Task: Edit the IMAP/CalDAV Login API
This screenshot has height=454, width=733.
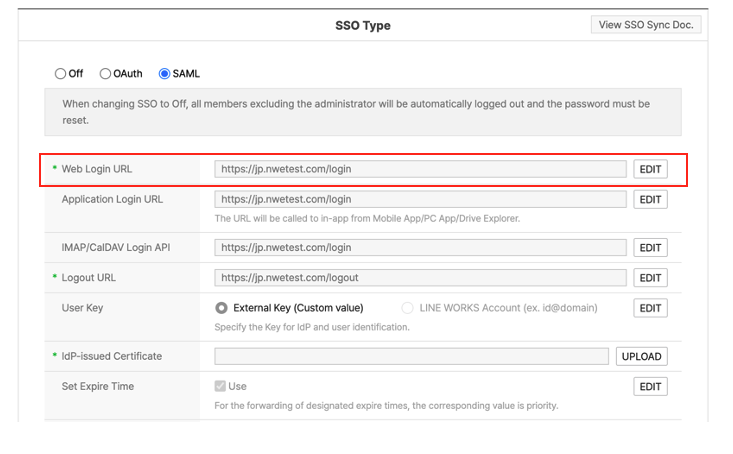Action: click(x=650, y=247)
